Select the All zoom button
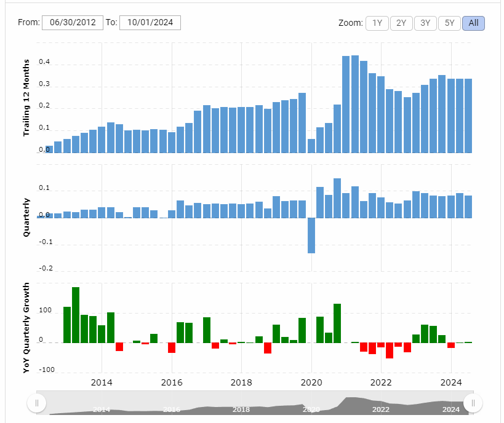This screenshot has width=504, height=423. click(x=473, y=23)
